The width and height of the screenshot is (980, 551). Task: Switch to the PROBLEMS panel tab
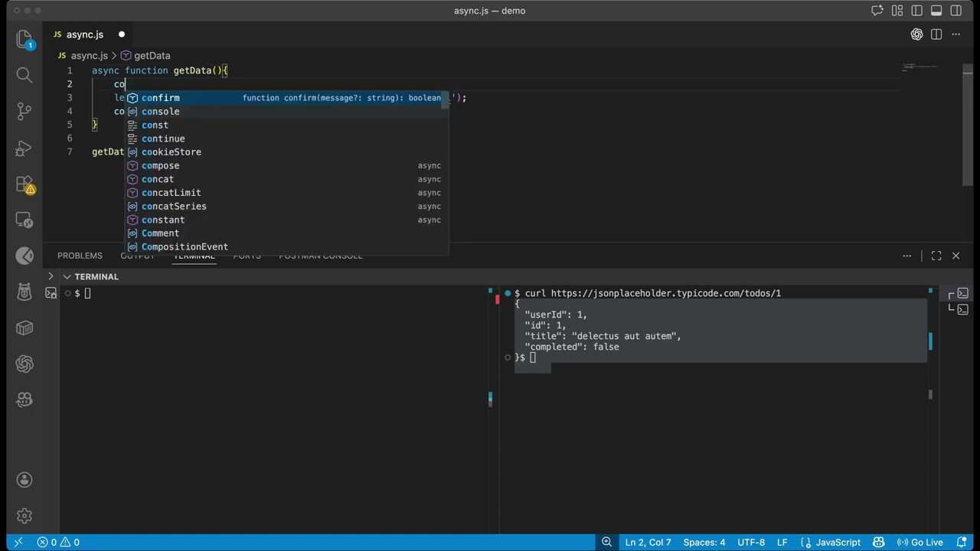[x=80, y=256]
